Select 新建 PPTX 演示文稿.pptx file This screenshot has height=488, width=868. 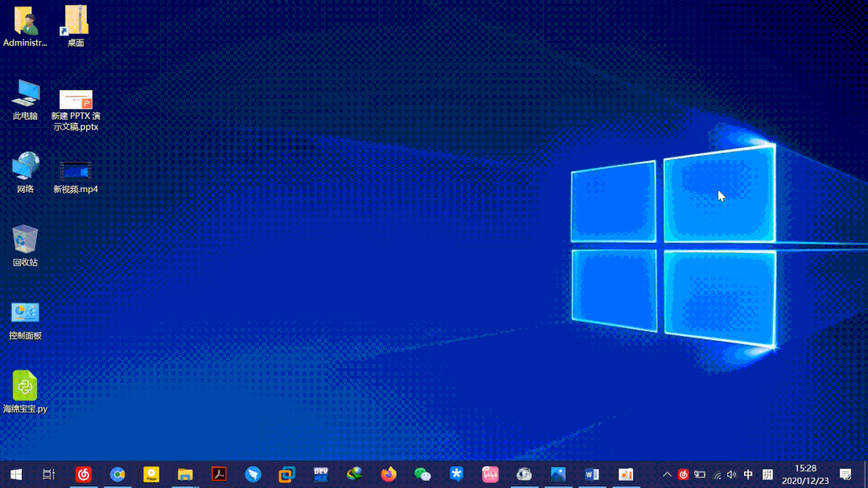tap(76, 111)
